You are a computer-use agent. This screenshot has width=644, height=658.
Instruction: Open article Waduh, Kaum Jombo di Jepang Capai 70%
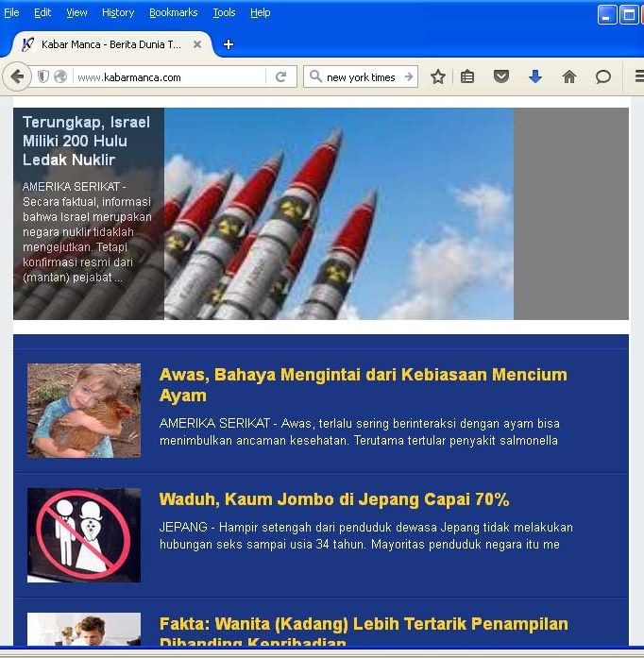[x=334, y=499]
